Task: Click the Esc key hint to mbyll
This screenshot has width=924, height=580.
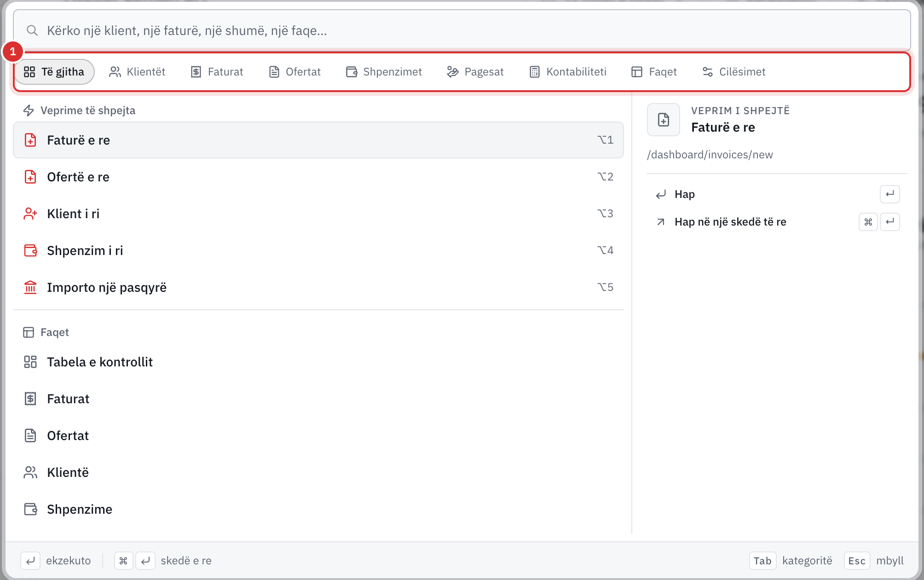Action: (x=857, y=561)
